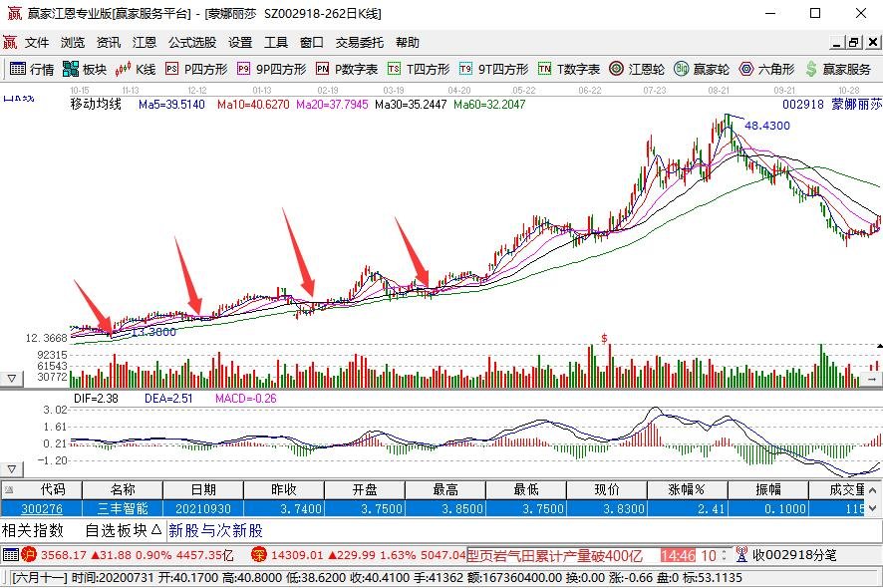Image resolution: width=883 pixels, height=588 pixels.
Task: Click the 300276 stock code link
Action: pyautogui.click(x=42, y=509)
